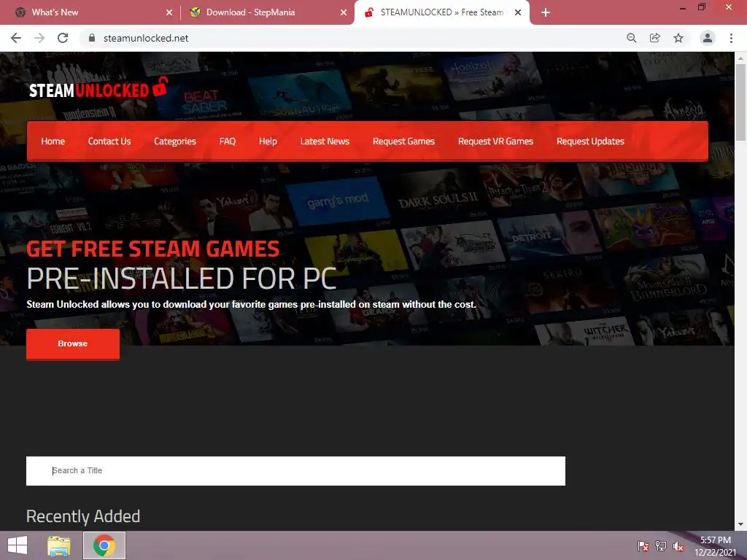Close the What's New tab

pos(169,12)
